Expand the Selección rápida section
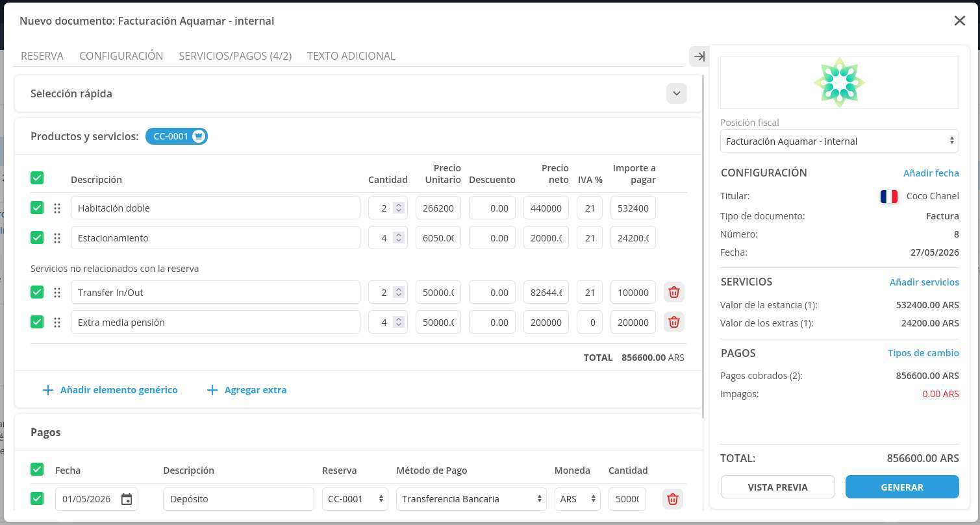This screenshot has height=525, width=980. 676,93
